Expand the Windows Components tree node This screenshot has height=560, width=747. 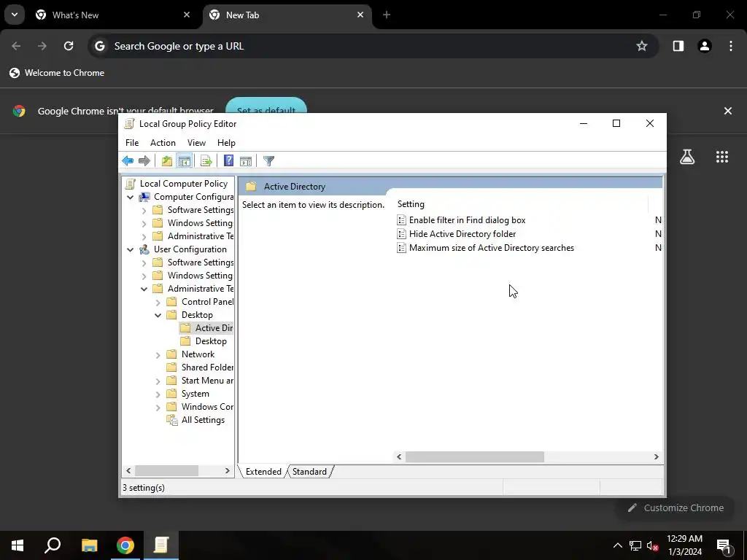coord(158,407)
